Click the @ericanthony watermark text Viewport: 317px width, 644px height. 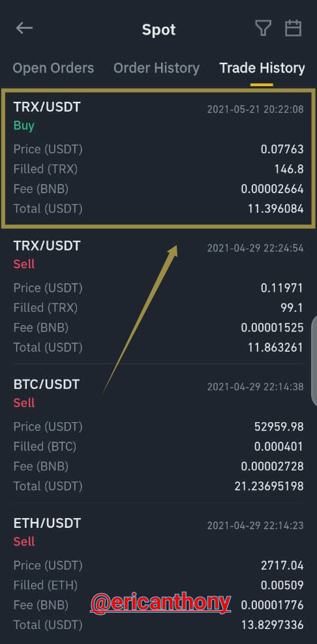160,602
